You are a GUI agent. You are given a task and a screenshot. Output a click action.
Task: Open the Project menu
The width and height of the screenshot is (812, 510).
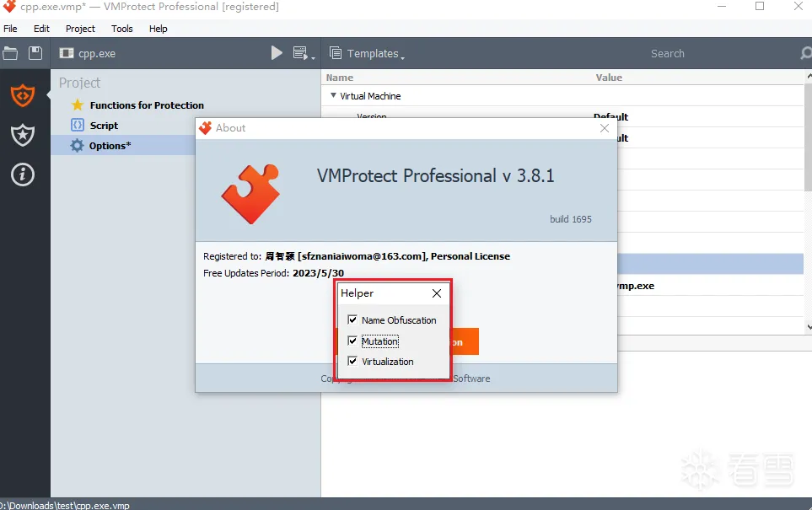pos(80,29)
